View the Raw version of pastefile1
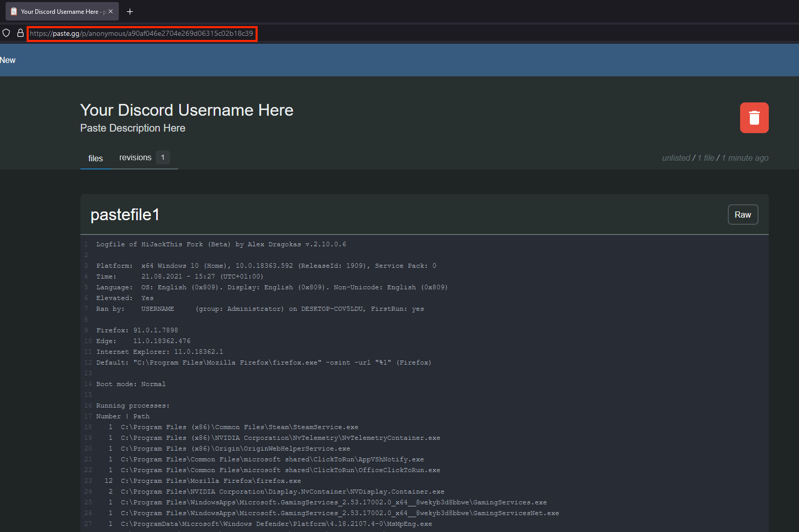 click(743, 215)
